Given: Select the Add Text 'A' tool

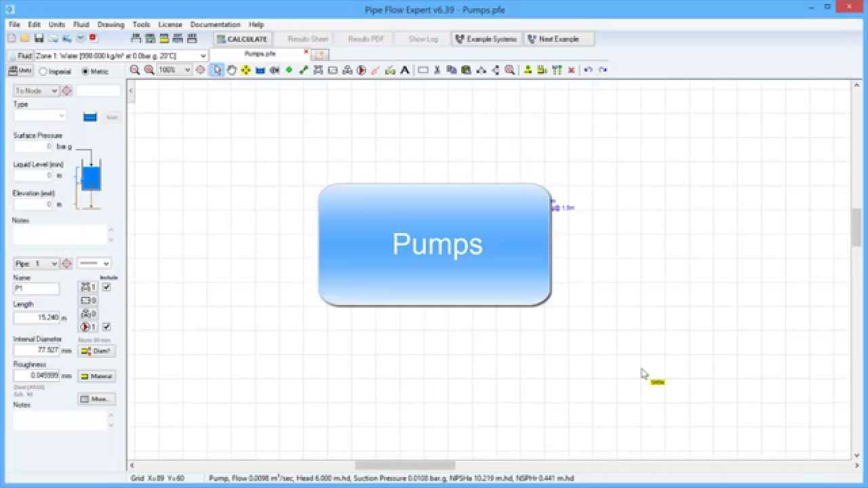Looking at the screenshot, I should coord(405,70).
